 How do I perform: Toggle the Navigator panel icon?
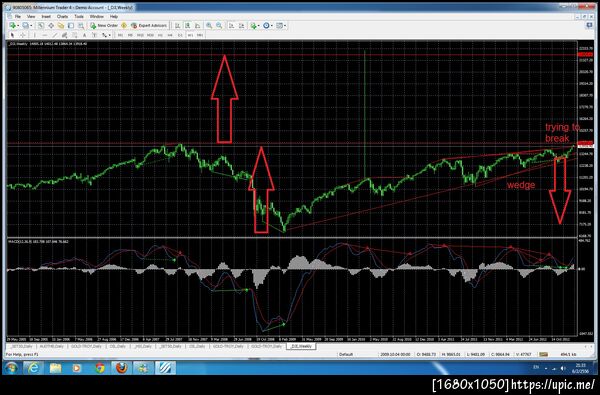61,26
